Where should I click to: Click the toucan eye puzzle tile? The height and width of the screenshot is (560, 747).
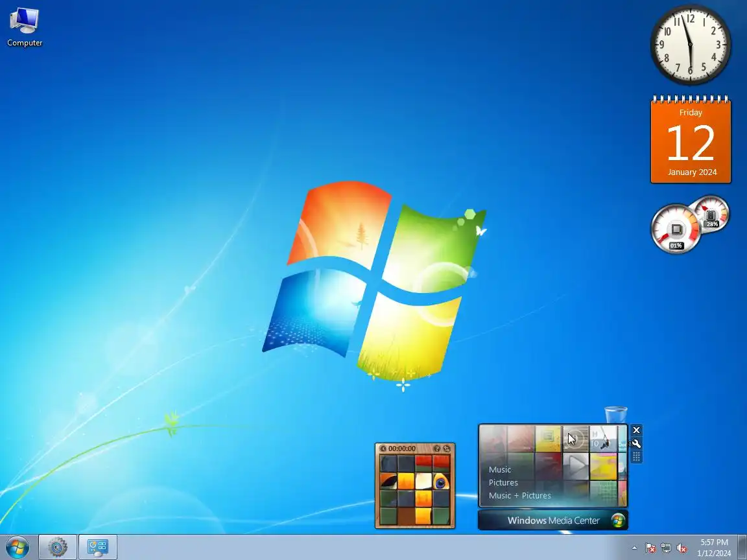click(441, 482)
